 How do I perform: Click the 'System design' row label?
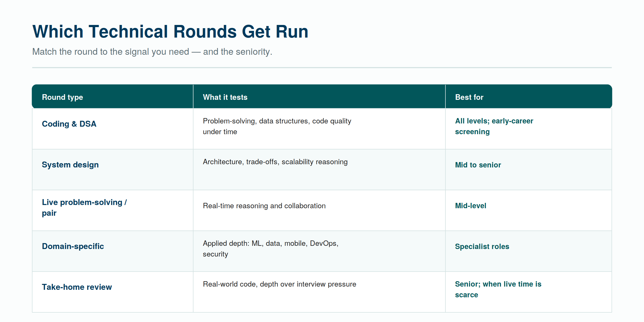[x=70, y=164]
